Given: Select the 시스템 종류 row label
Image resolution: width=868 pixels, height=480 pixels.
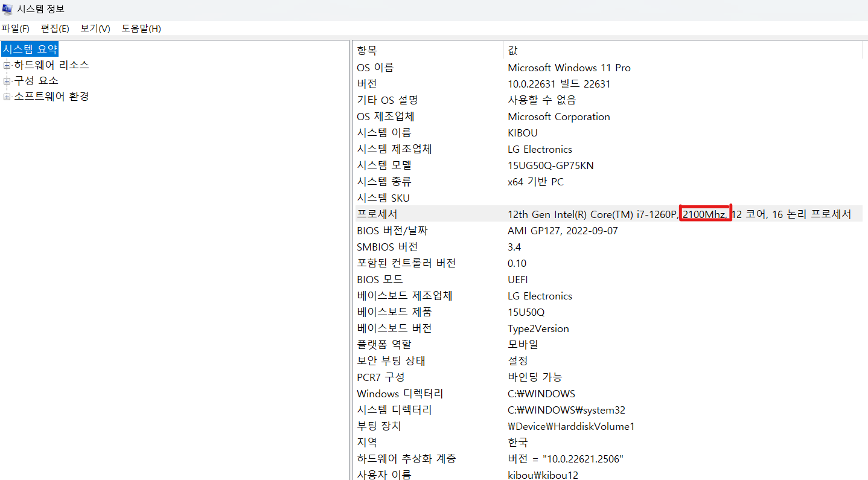Looking at the screenshot, I should (384, 182).
